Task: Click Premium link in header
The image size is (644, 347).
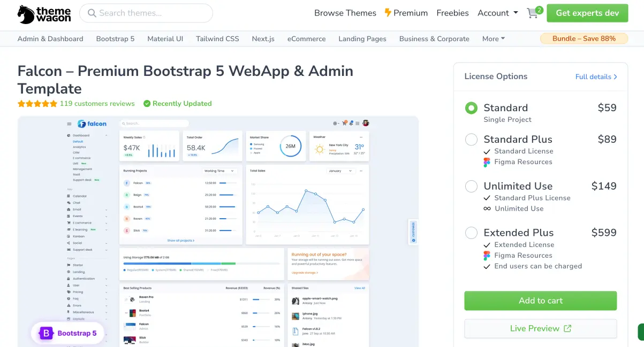Action: click(406, 13)
